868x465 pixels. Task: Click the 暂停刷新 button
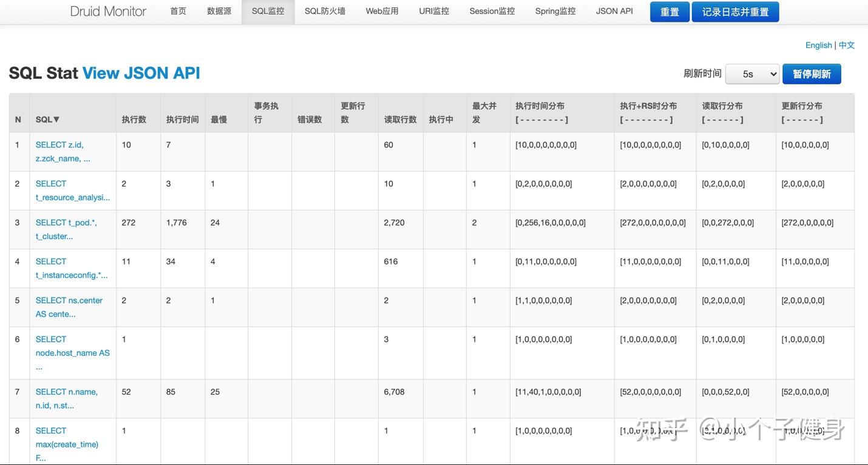[x=812, y=73]
